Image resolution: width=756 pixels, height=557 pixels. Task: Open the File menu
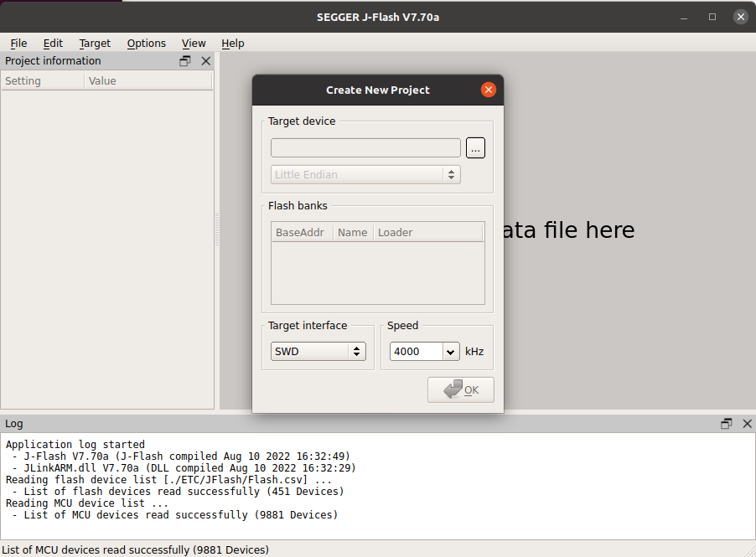click(x=18, y=44)
